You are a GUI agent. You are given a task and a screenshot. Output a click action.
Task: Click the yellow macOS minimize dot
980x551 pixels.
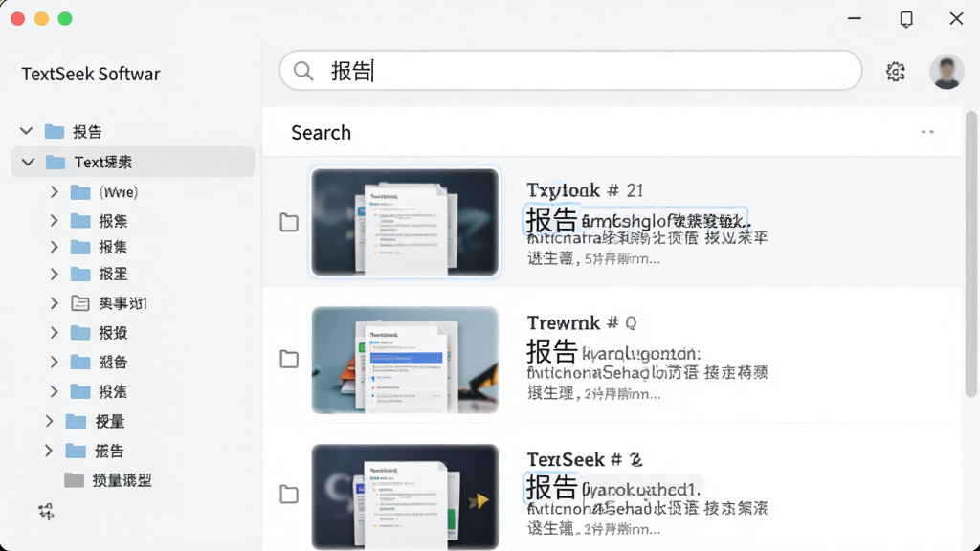(x=41, y=19)
